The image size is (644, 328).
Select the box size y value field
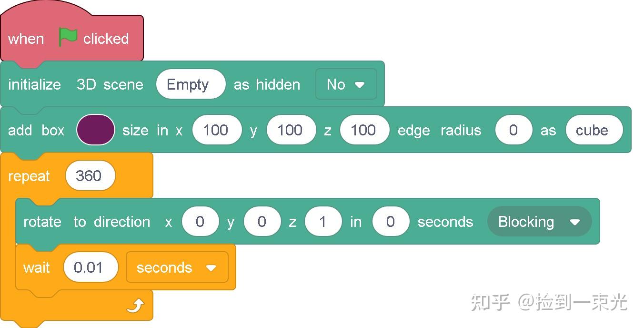coord(291,130)
